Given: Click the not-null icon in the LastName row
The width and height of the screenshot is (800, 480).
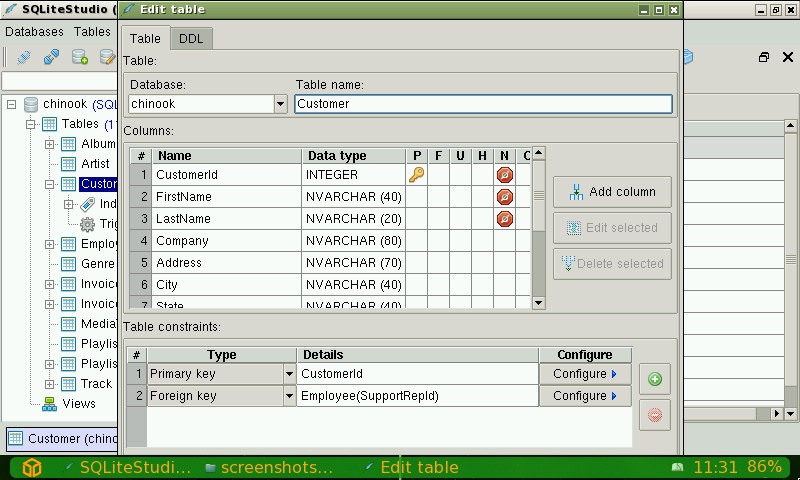Looking at the screenshot, I should click(x=505, y=219).
